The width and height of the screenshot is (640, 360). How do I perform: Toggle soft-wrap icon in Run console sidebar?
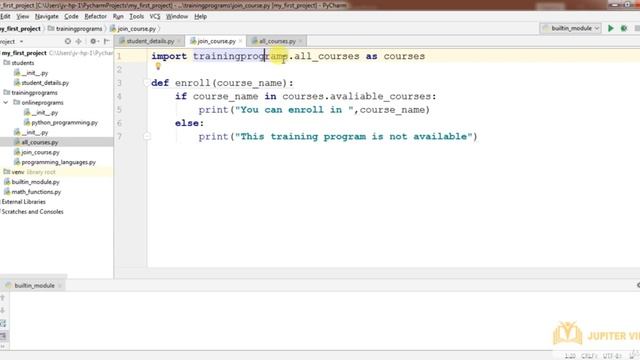pos(3,323)
